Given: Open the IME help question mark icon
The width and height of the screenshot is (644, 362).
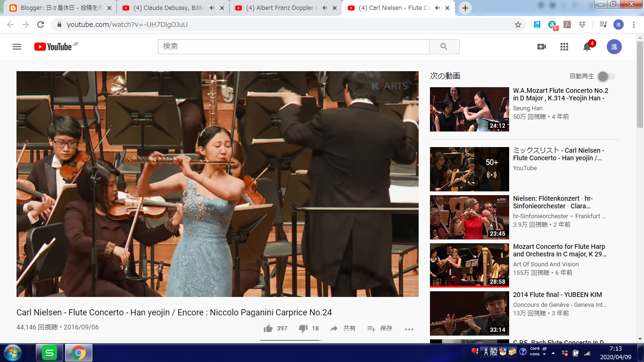Looking at the screenshot, I should [523, 352].
